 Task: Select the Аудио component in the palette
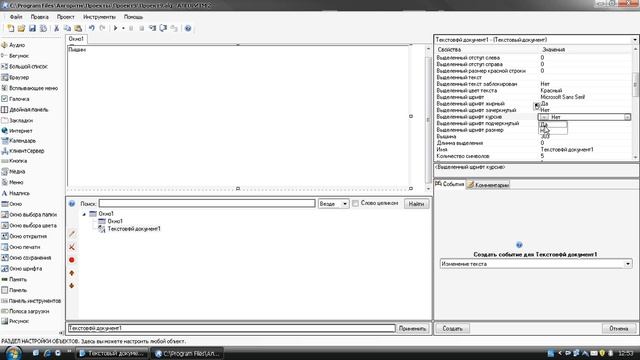click(13, 45)
